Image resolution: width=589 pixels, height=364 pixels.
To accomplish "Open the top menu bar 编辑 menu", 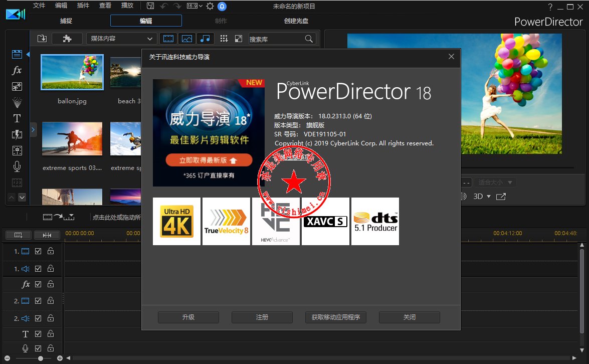I will 61,6.
